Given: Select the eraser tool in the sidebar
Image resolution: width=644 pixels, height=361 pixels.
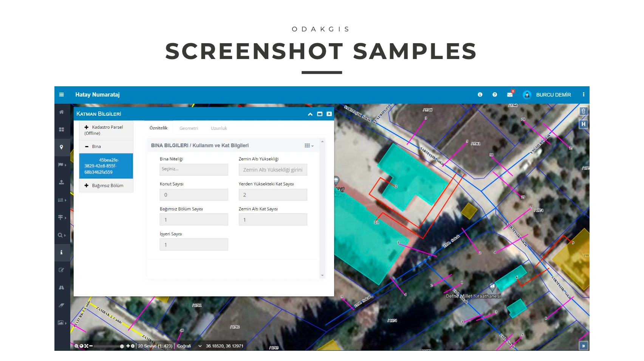Looking at the screenshot, I should pyautogui.click(x=61, y=305).
